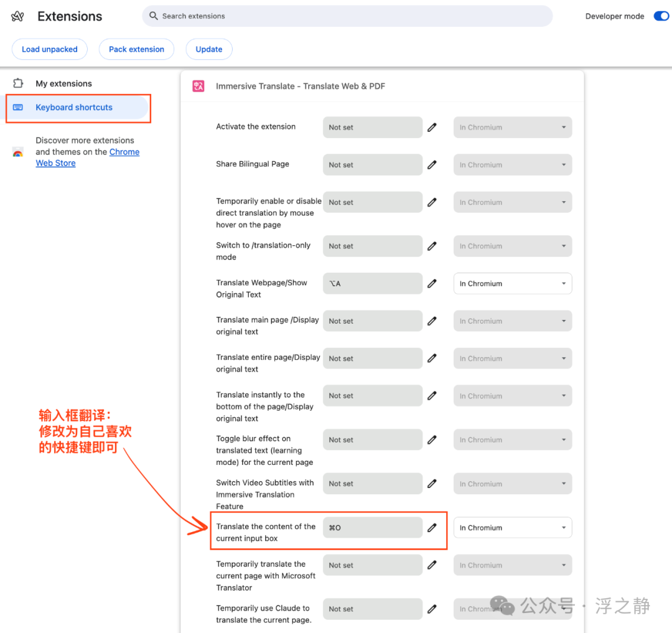The image size is (672, 633).
Task: Select My extensions in sidebar
Action: pyautogui.click(x=63, y=83)
